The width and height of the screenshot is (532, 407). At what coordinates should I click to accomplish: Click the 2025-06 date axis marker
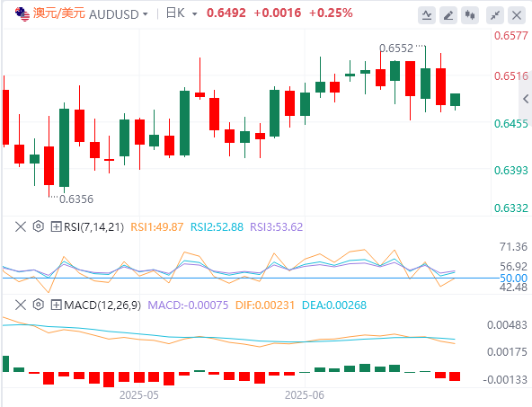point(305,395)
